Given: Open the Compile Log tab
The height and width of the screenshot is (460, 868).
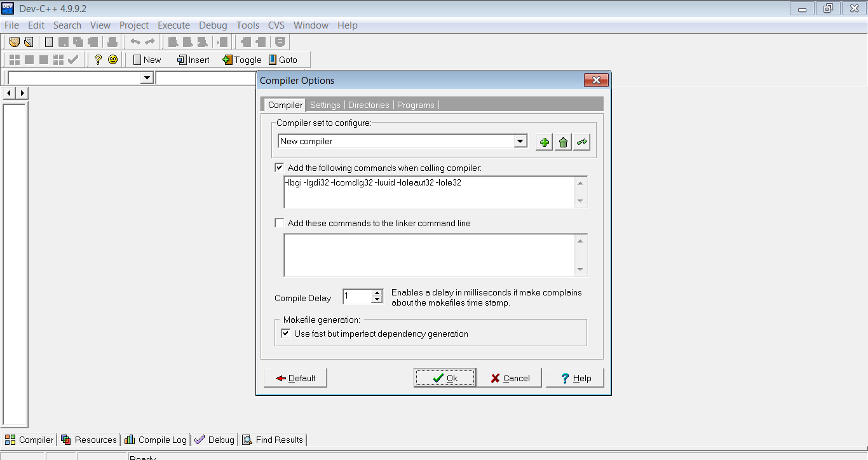Looking at the screenshot, I should click(156, 440).
